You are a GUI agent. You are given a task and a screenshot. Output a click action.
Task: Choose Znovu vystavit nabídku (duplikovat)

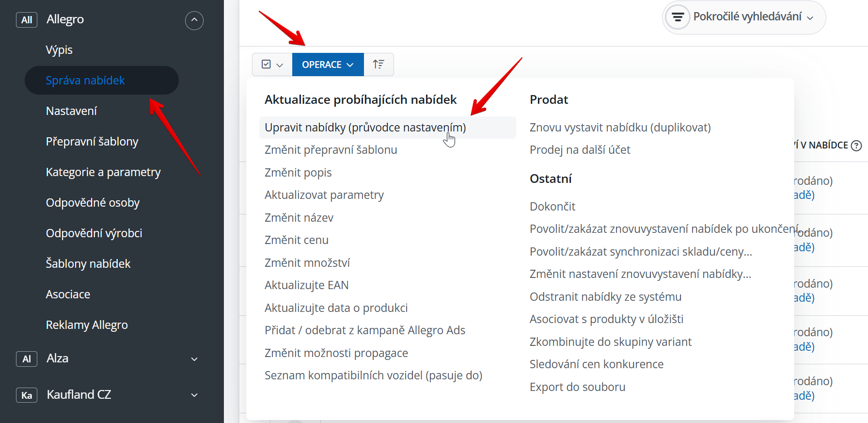click(620, 128)
